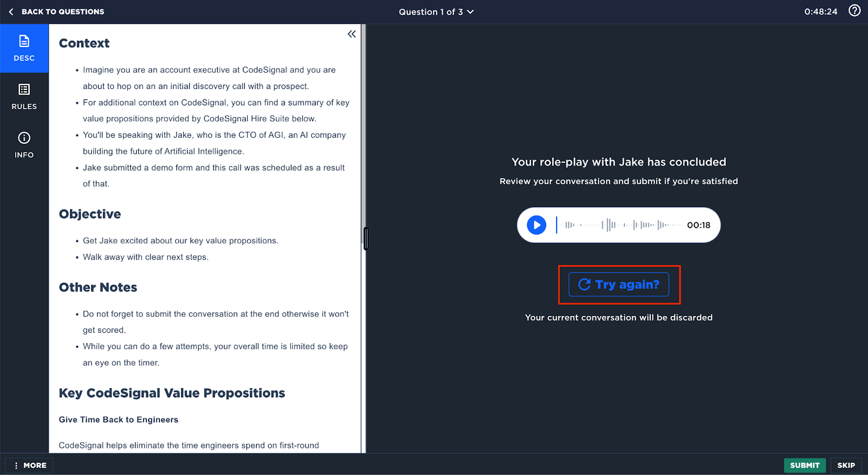Open the MORE menu
The image size is (868, 475).
[29, 465]
